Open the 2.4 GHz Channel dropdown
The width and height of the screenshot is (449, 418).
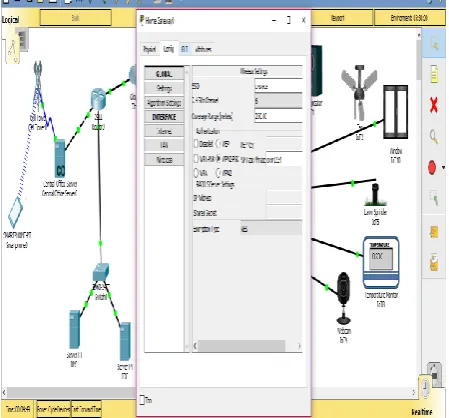pyautogui.click(x=278, y=101)
